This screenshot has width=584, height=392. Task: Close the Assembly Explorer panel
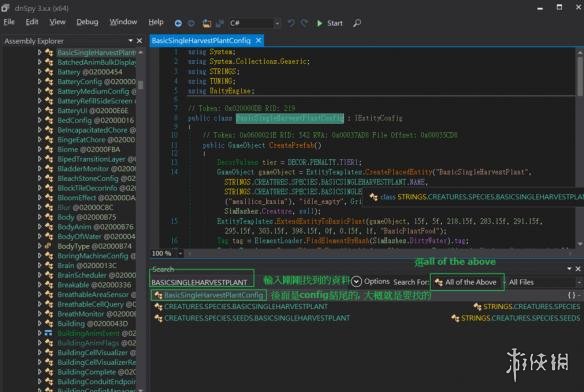coord(139,41)
